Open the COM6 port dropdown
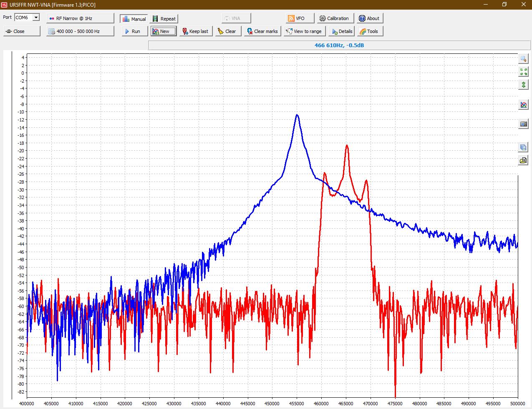 [36, 18]
